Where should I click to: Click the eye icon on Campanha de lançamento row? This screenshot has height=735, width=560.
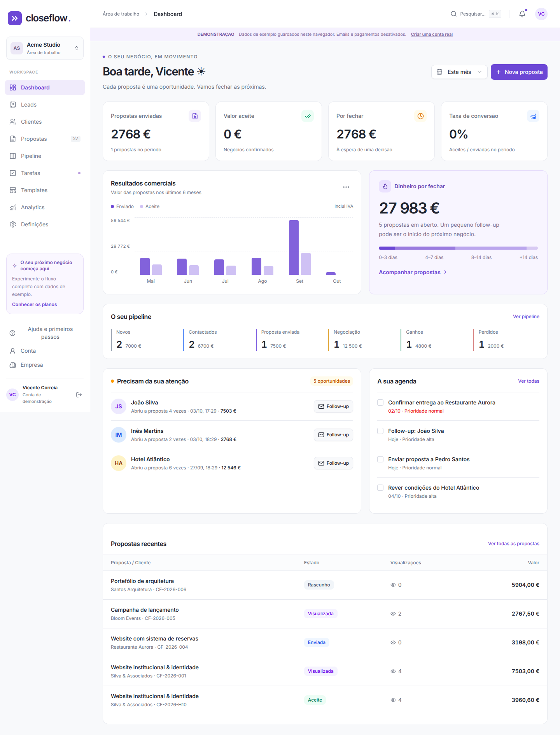393,614
